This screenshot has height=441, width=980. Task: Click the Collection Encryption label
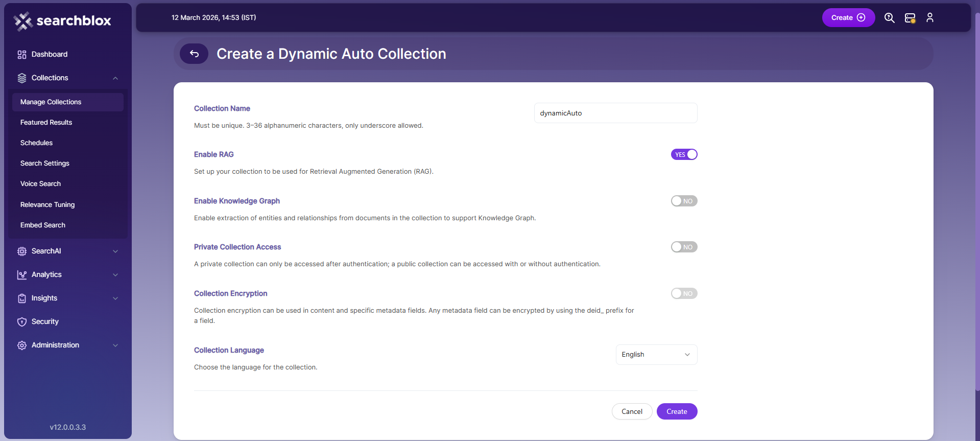(x=231, y=293)
